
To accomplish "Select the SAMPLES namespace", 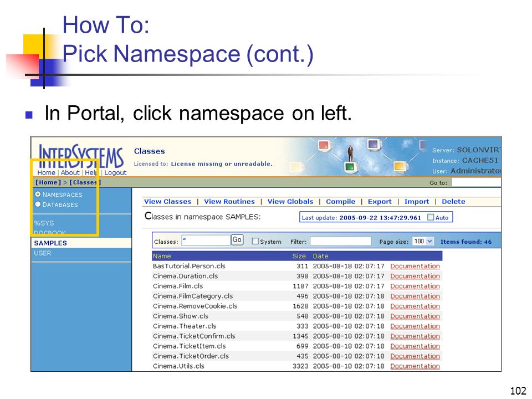I will click(50, 243).
